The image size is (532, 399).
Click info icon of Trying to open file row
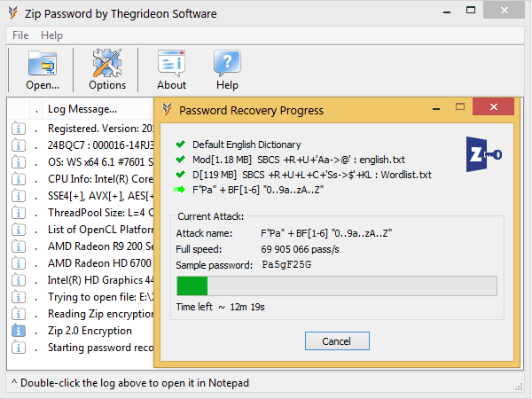[x=19, y=297]
